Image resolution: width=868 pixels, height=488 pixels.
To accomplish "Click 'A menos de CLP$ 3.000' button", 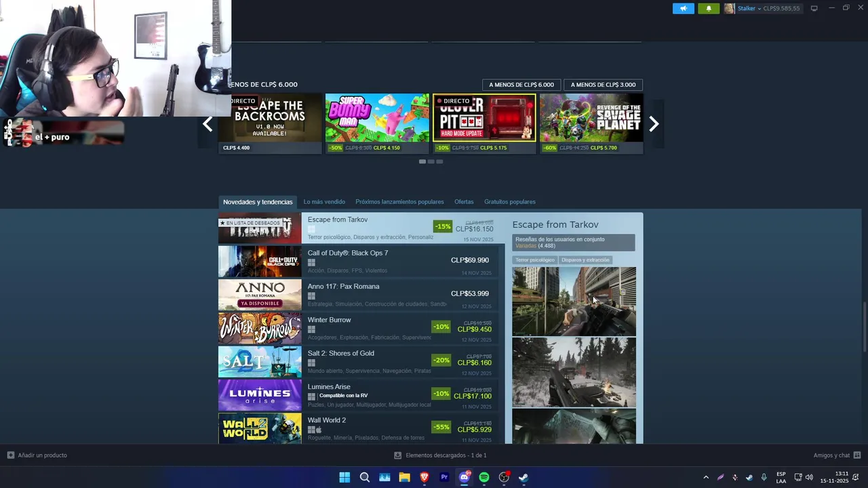I will (603, 85).
